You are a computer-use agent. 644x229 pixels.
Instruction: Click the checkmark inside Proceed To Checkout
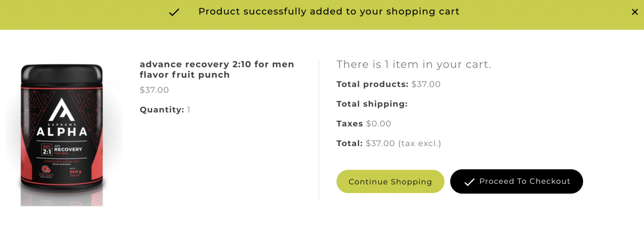[x=469, y=182]
